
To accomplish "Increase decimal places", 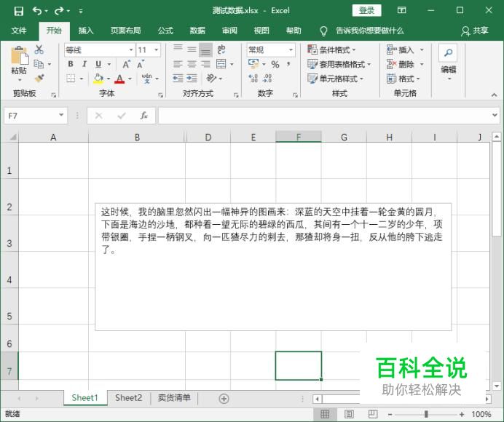I will pyautogui.click(x=253, y=79).
